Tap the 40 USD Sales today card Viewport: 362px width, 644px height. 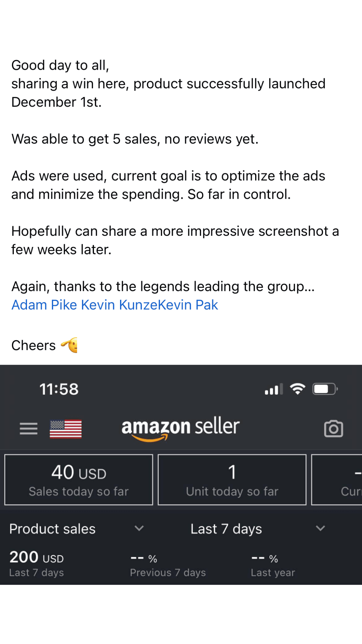tap(79, 480)
